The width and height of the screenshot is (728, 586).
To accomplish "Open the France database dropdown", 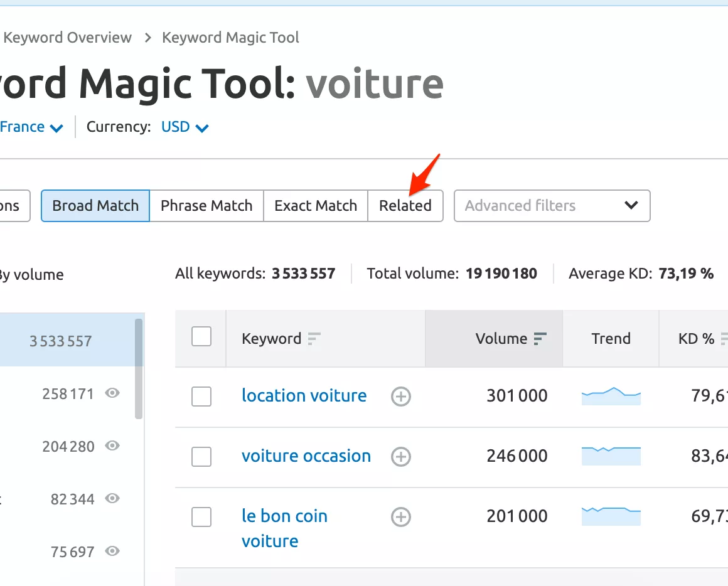I will coord(31,127).
